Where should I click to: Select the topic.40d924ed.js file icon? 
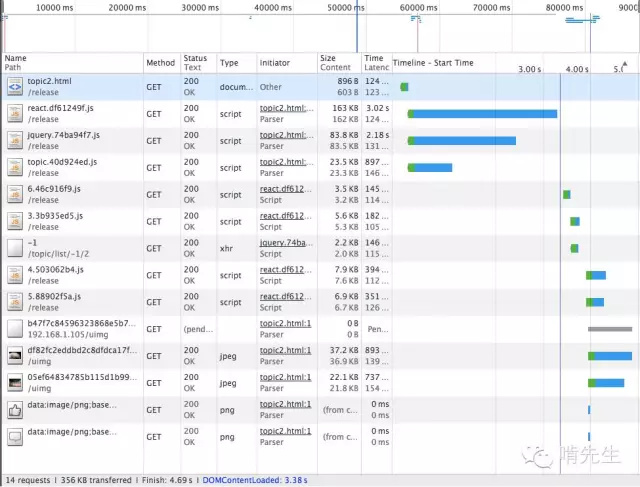(x=15, y=168)
